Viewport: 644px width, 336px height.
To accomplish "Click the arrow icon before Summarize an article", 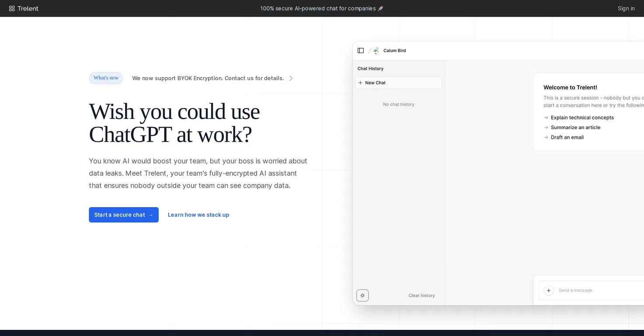I will 546,127.
